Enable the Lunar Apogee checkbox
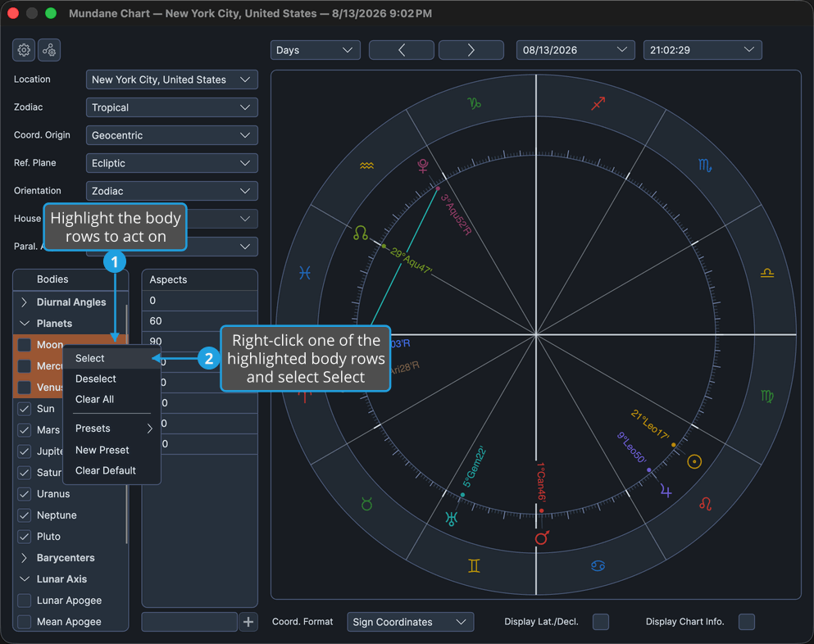 pos(25,600)
